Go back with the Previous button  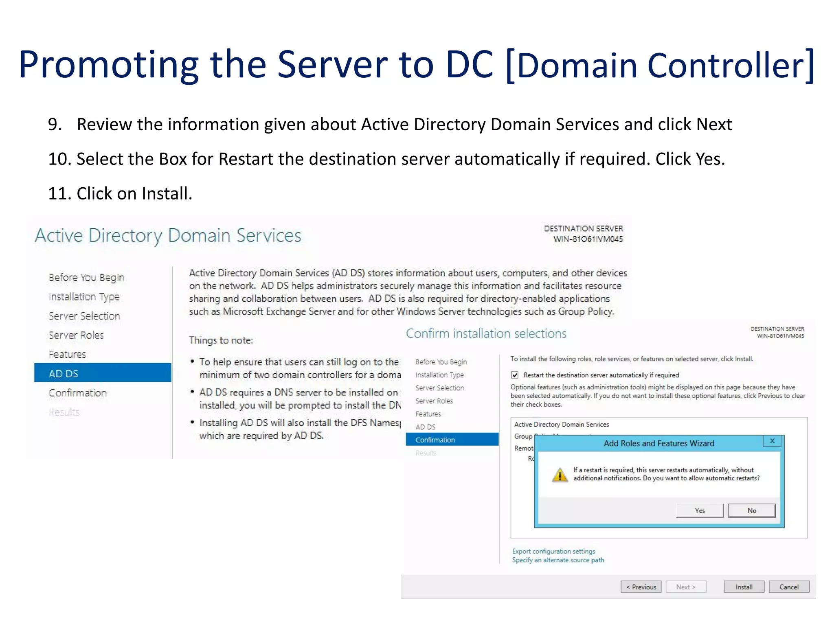coord(641,587)
